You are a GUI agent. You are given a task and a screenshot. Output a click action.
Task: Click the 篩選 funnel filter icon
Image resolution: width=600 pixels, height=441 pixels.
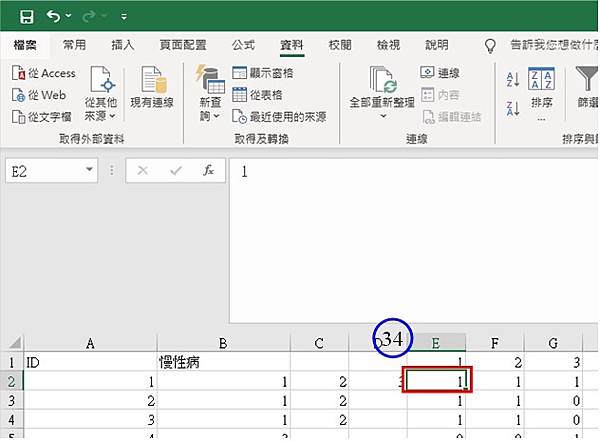point(587,78)
